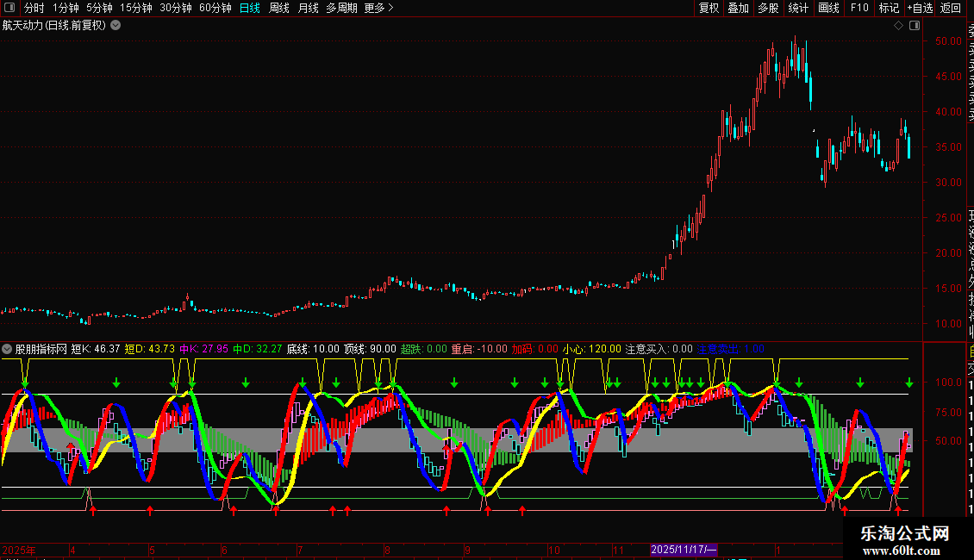
Task: Toggle the left sidebar panel icon
Action: (8, 8)
